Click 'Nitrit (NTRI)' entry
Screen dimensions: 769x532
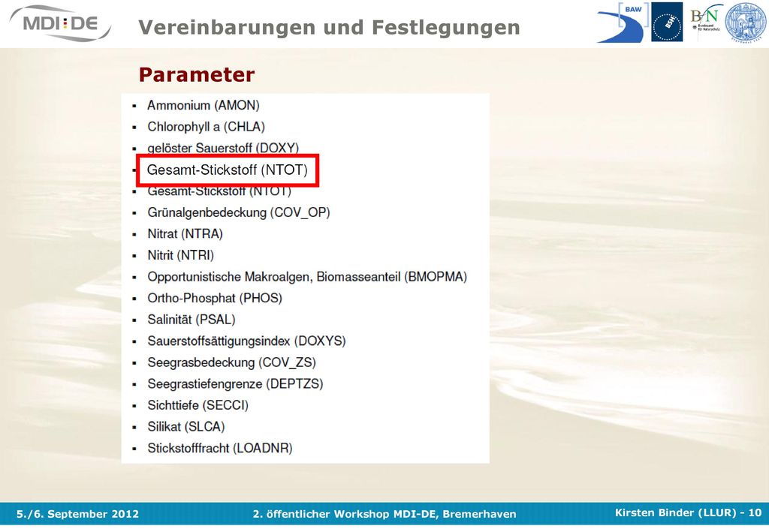180,255
